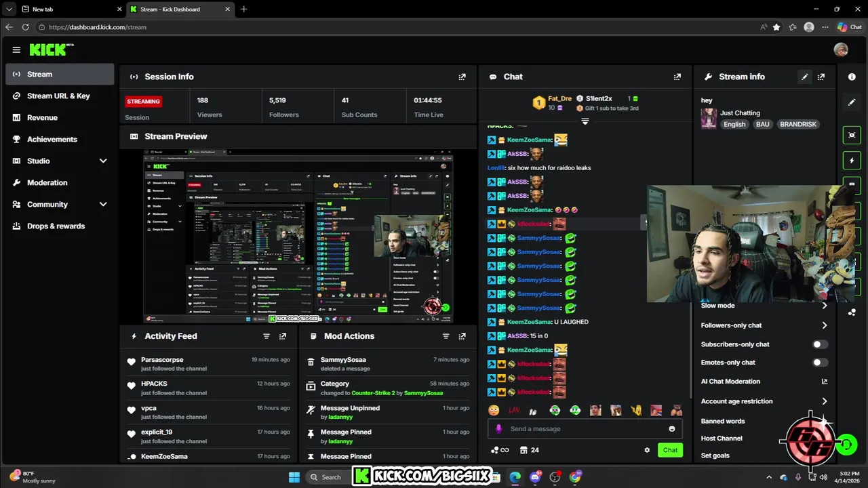The image size is (868, 488).
Task: Open the chat shop icon showing 24
Action: [529, 450]
